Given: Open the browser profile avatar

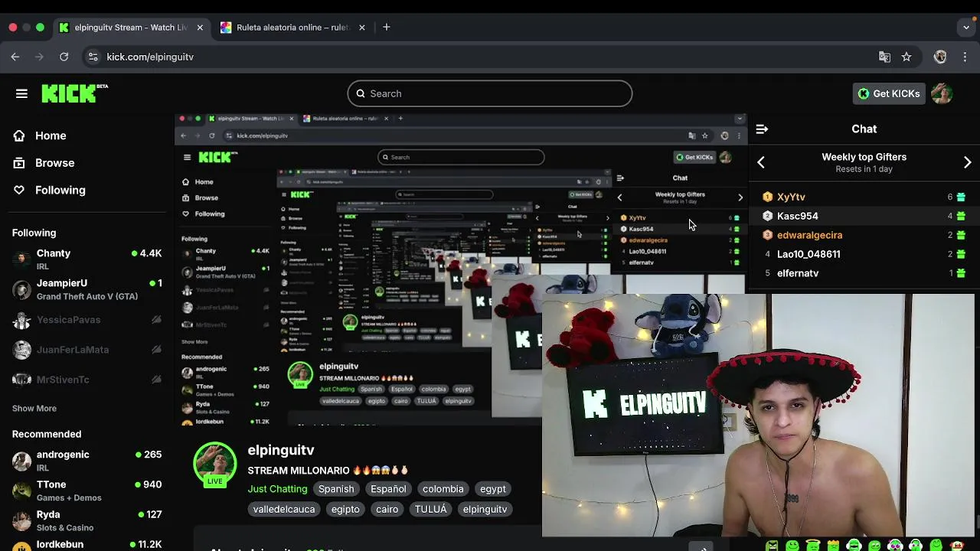Looking at the screenshot, I should 940,57.
